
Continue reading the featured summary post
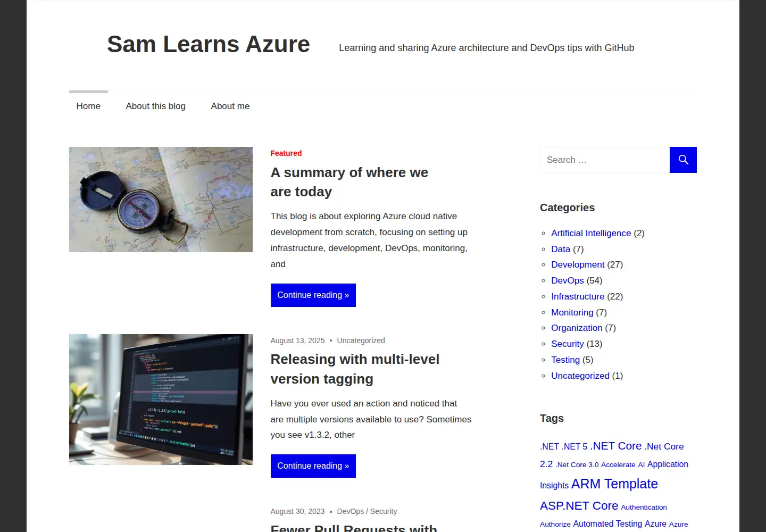tap(313, 295)
